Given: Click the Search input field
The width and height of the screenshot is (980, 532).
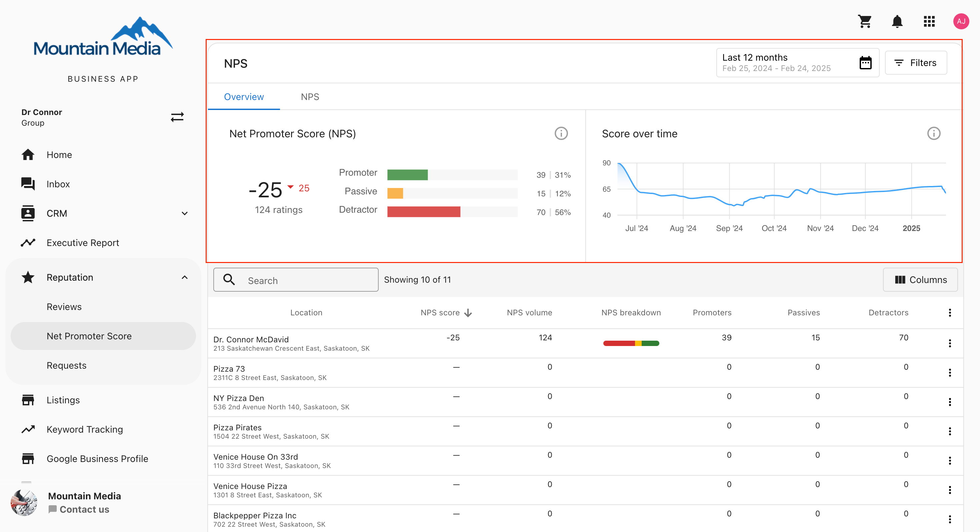Looking at the screenshot, I should click(296, 280).
